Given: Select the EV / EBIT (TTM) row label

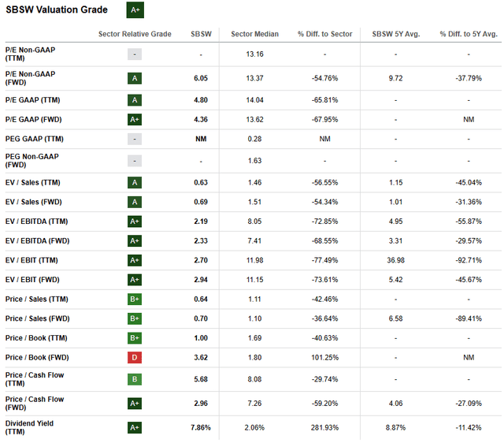Looking at the screenshot, I should 31,260.
